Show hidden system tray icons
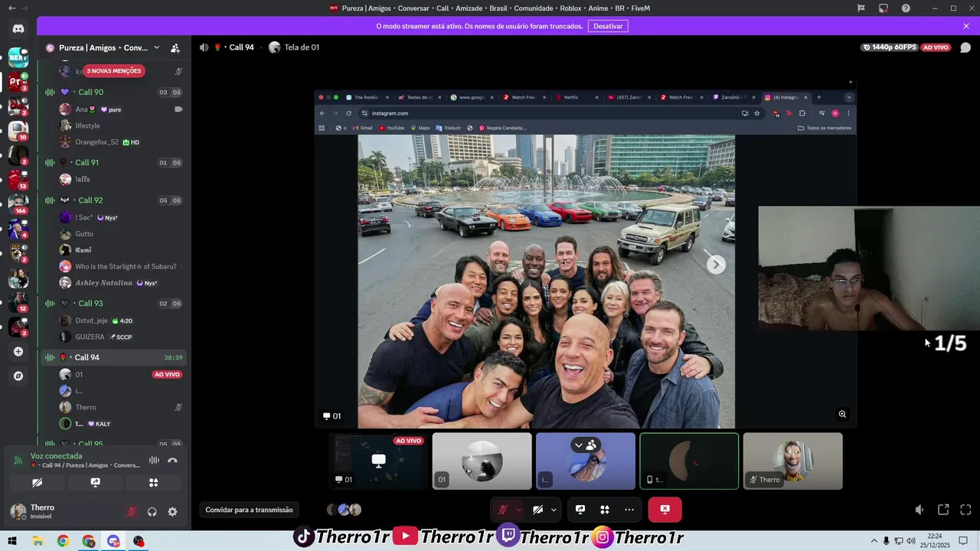 coord(874,541)
